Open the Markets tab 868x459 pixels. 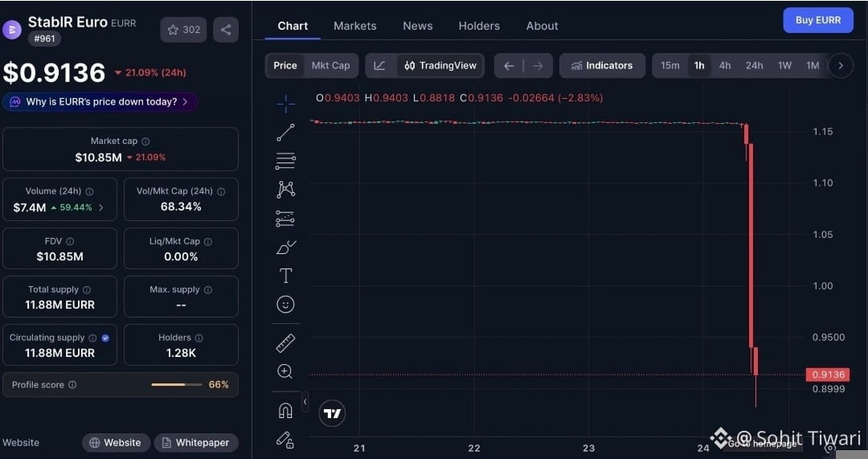tap(355, 26)
